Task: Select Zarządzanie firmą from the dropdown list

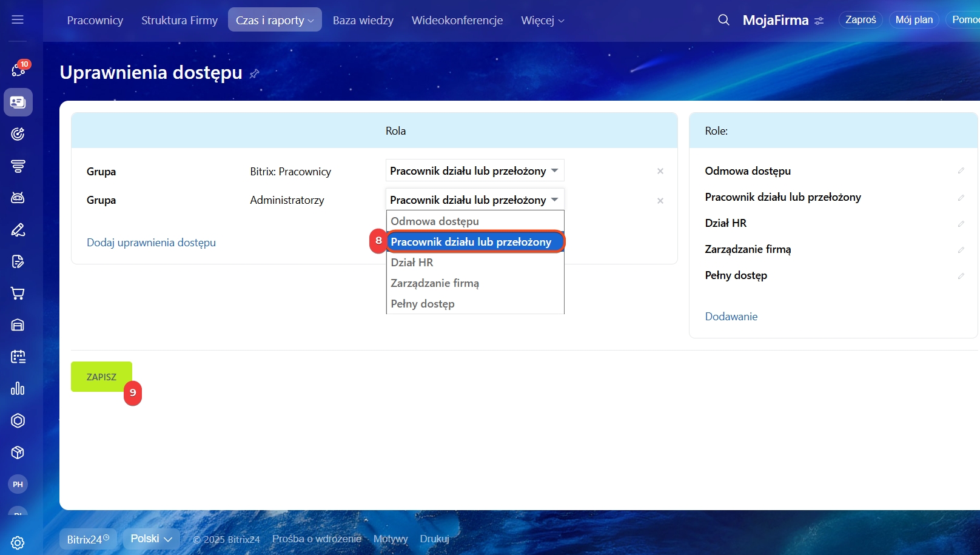Action: coord(435,283)
